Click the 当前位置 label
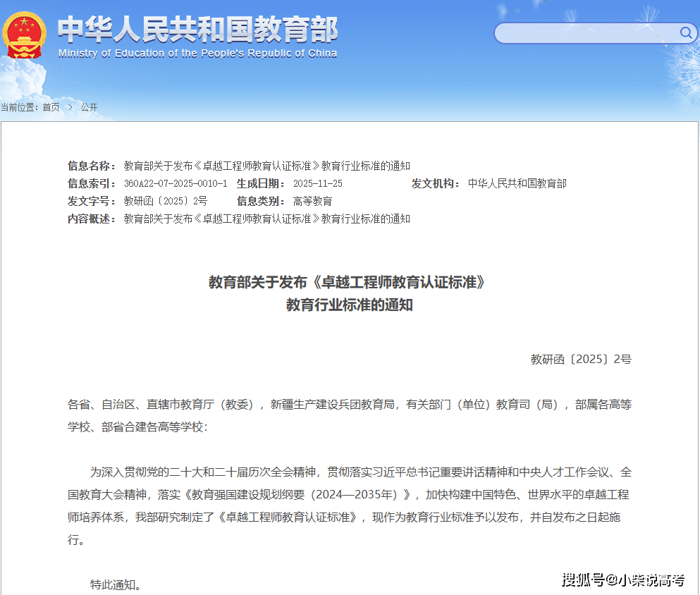The width and height of the screenshot is (700, 595). click(20, 107)
